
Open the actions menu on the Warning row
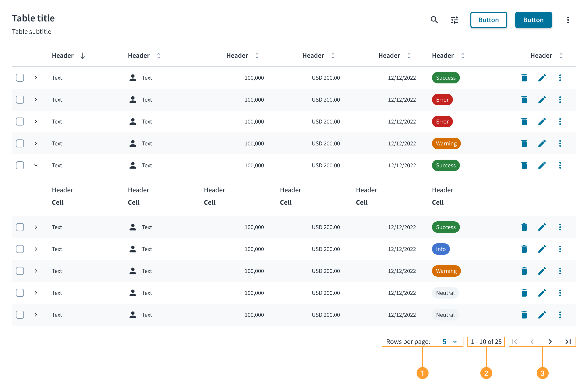560,143
